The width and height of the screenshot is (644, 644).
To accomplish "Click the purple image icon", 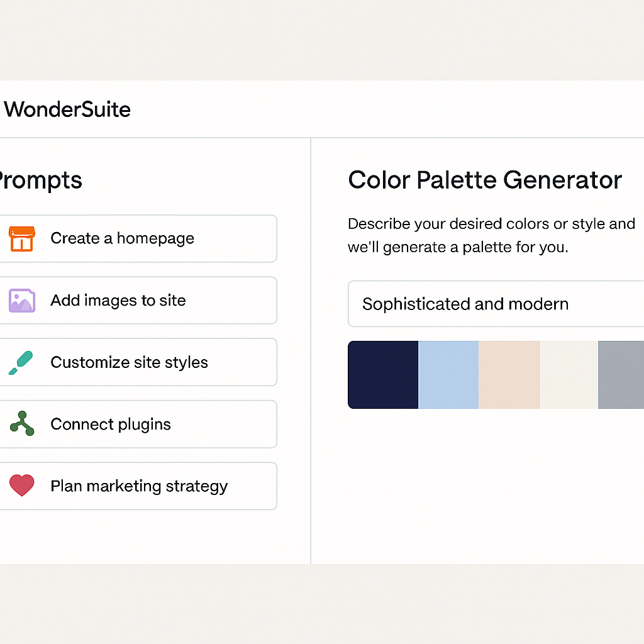I will pyautogui.click(x=22, y=301).
